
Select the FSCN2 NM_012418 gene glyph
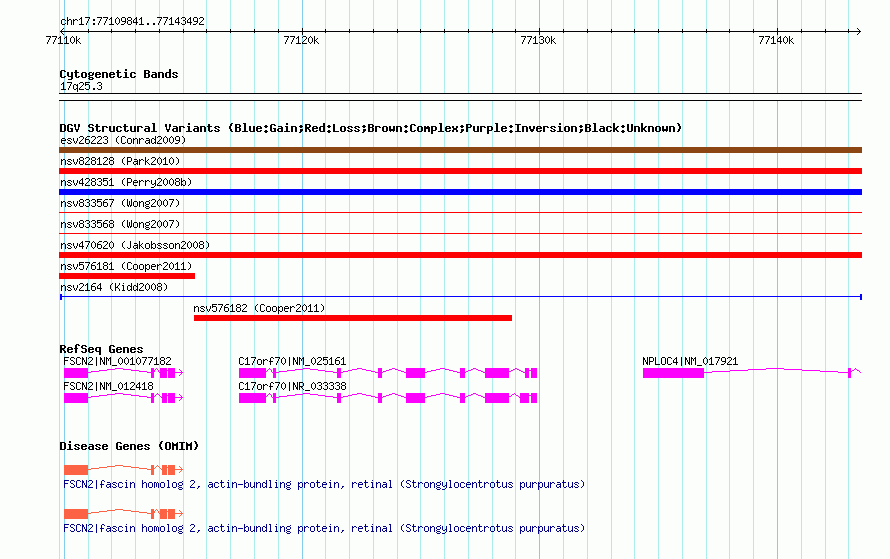point(123,398)
